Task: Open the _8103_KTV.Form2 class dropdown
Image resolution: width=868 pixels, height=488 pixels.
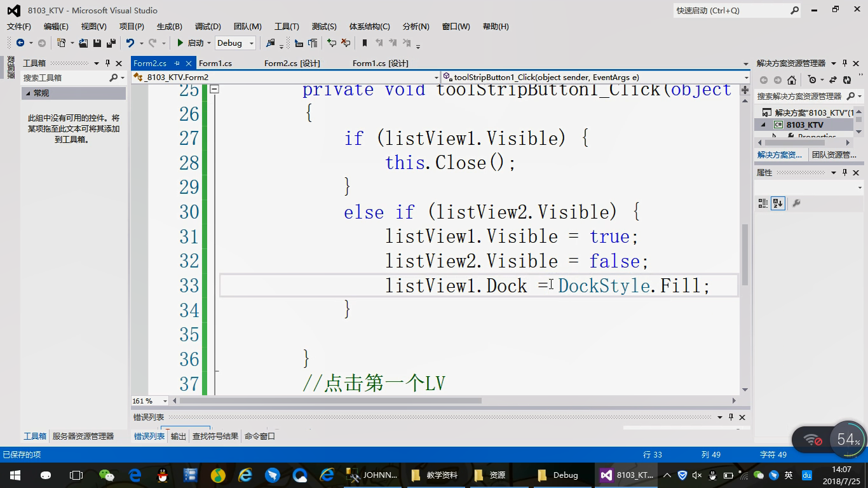Action: point(436,78)
